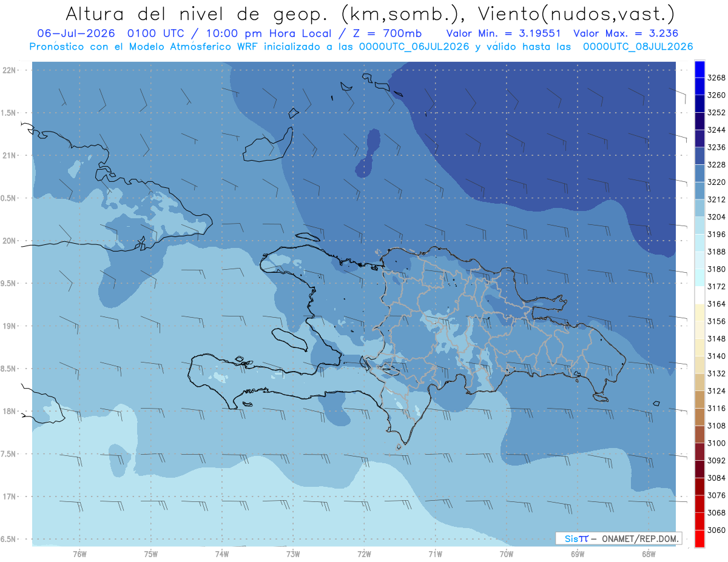Click the red color bar segment between 3068 and 3060

(x=699, y=521)
